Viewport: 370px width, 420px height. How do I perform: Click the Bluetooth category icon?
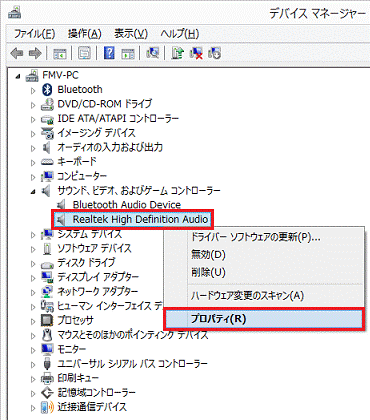tap(47, 89)
